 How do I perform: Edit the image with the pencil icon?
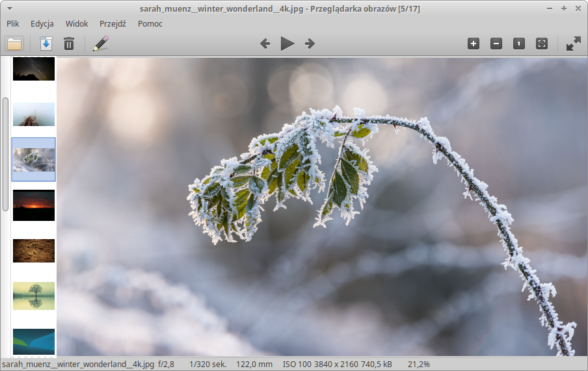pyautogui.click(x=101, y=44)
